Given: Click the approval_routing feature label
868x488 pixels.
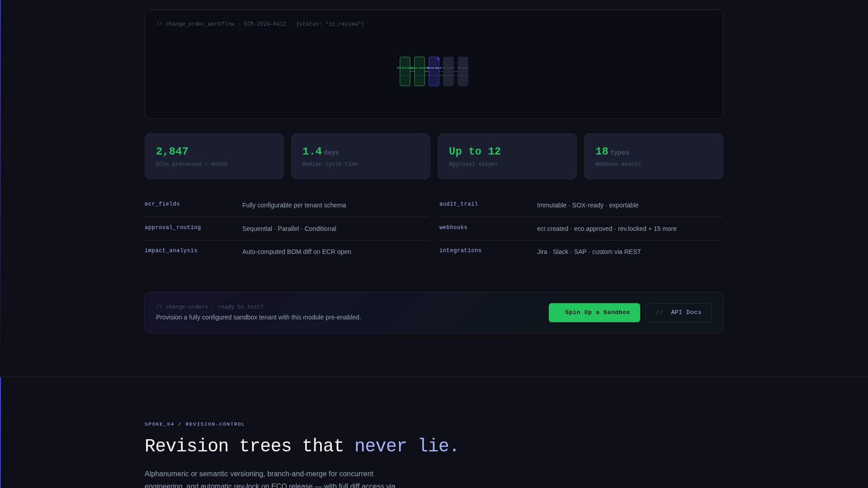Looking at the screenshot, I should pos(173,228).
